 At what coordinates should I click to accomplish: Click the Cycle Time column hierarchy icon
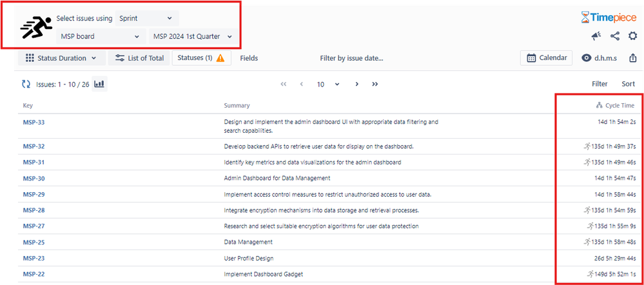tap(600, 106)
